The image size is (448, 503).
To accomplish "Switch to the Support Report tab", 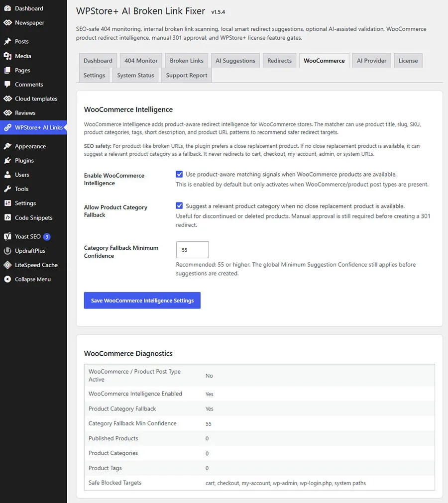I will [187, 76].
